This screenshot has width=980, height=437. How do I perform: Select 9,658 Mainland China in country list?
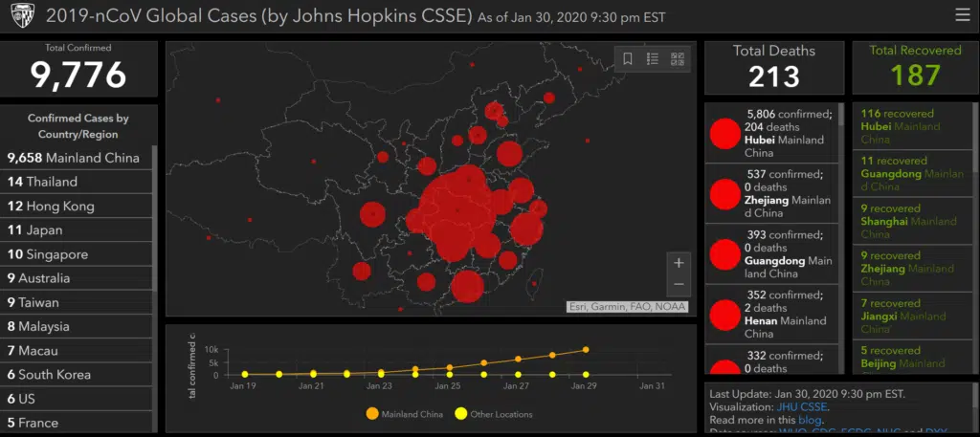[75, 158]
